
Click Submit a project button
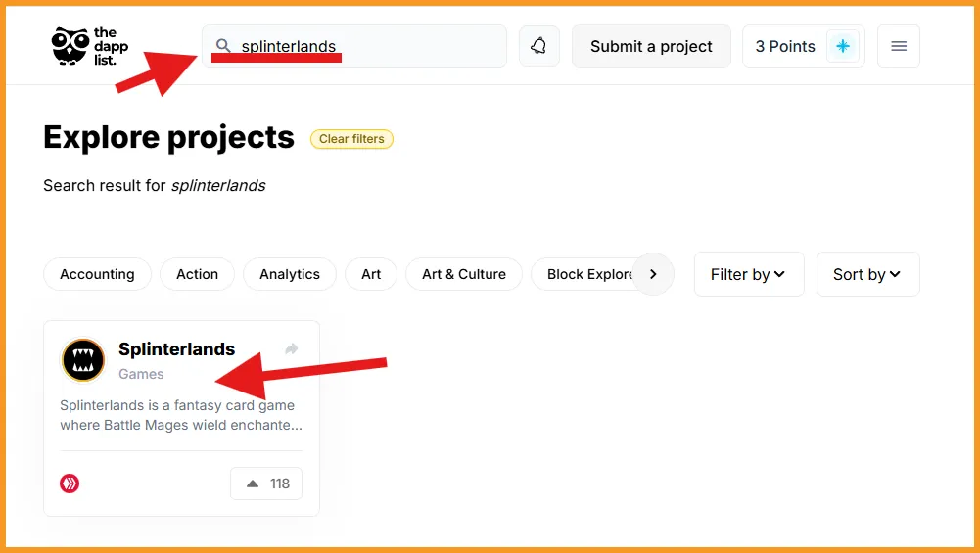pos(651,46)
